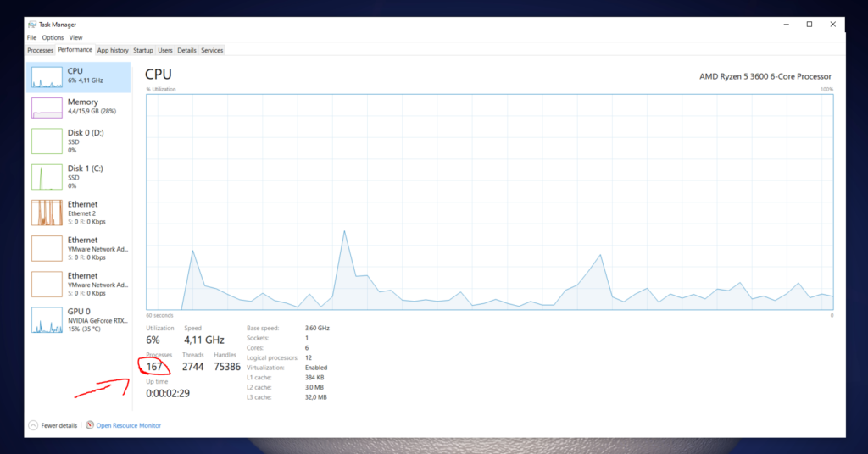This screenshot has height=454, width=868.
Task: Switch to the Services tab
Action: (212, 50)
